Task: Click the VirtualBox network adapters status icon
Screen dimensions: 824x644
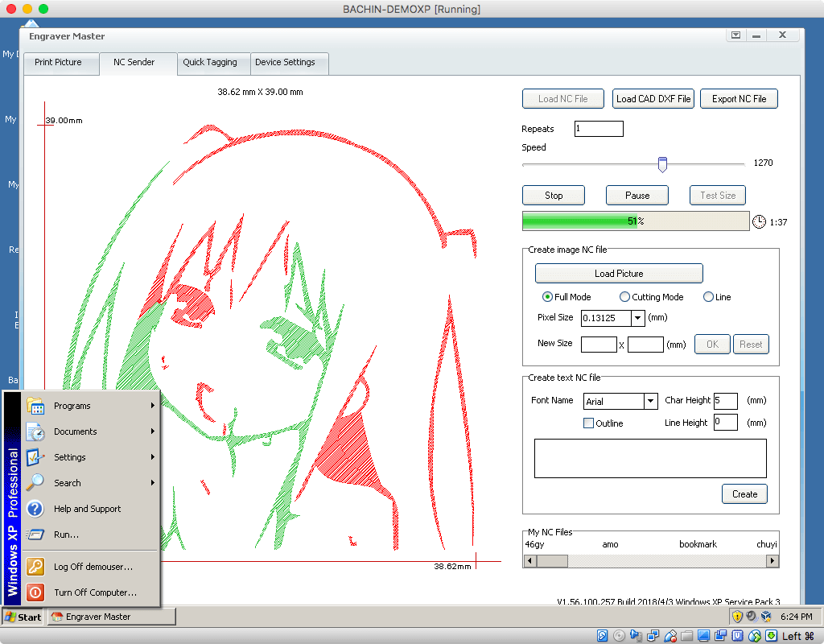Action: pyautogui.click(x=653, y=636)
